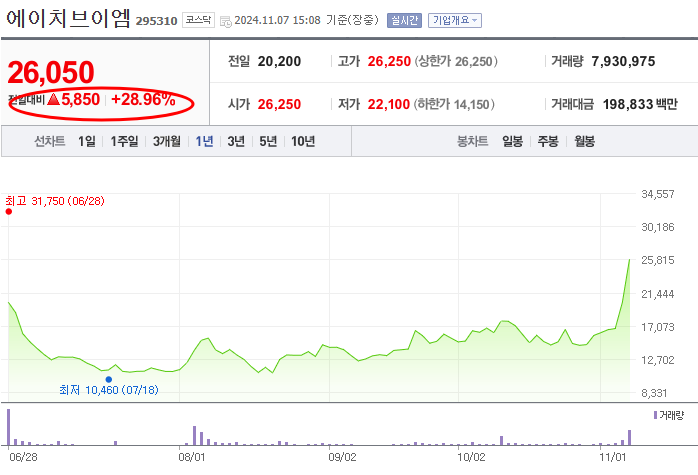
Task: Click the calendar icon beside the date
Action: (226, 21)
